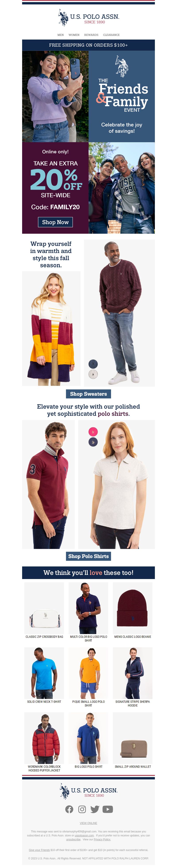Image resolution: width=177 pixels, height=868 pixels.
Task: Open the Instagram icon in footer
Action: (82, 809)
